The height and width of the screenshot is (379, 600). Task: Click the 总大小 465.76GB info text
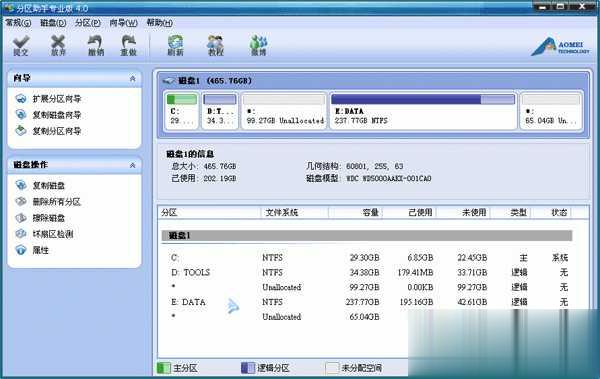(204, 166)
